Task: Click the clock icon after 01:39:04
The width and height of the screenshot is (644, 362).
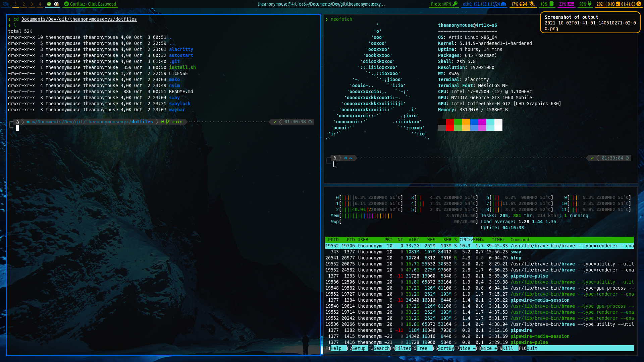Action: pos(627,158)
